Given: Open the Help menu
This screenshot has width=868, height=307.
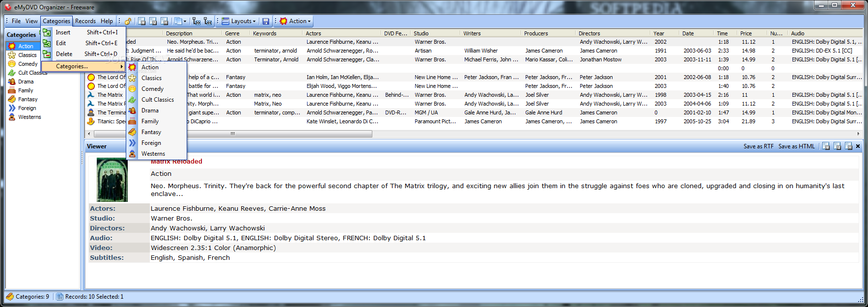Looking at the screenshot, I should point(107,21).
